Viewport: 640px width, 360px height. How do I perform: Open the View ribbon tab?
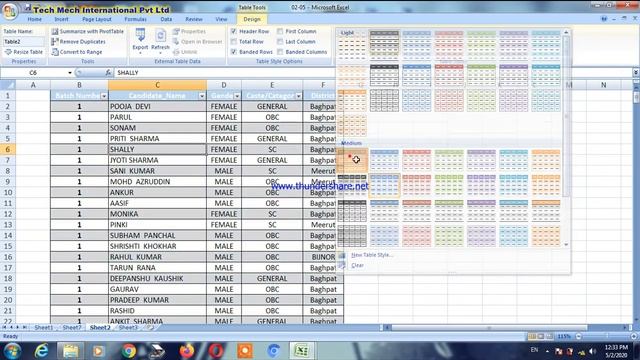tap(221, 19)
